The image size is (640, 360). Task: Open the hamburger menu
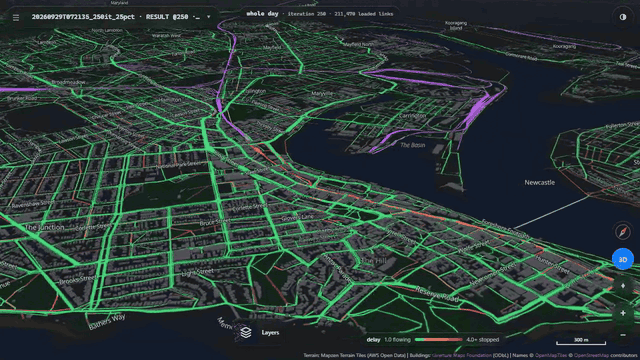(x=16, y=18)
